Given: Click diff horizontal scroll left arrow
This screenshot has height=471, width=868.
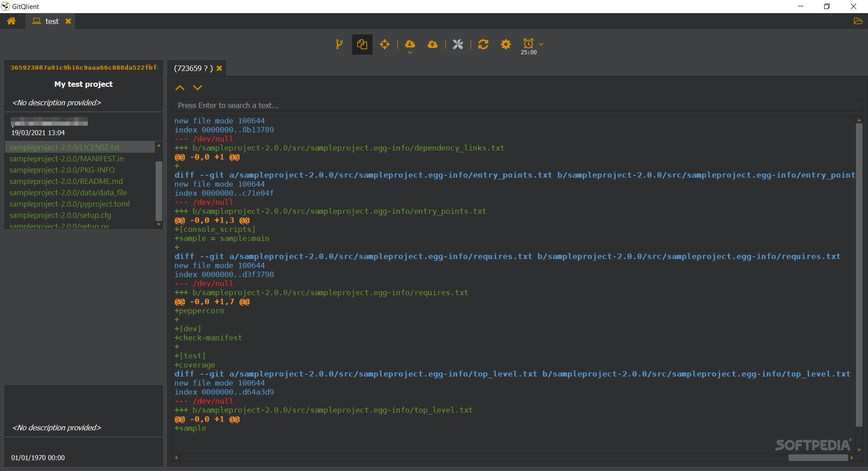Looking at the screenshot, I should point(176,458).
